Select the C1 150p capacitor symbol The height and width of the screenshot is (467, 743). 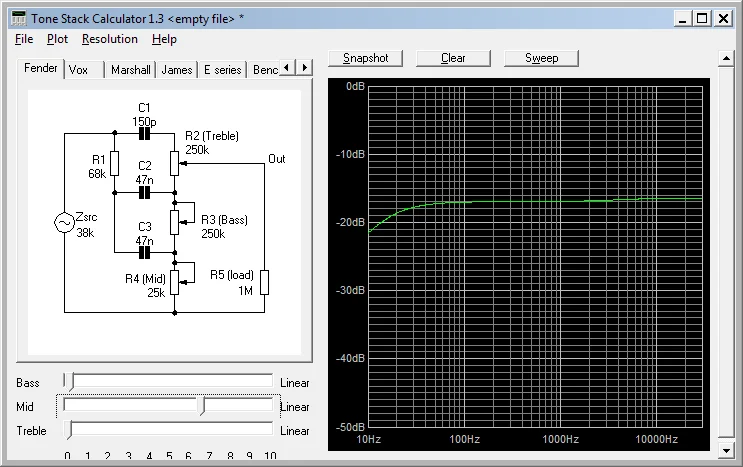(x=144, y=132)
